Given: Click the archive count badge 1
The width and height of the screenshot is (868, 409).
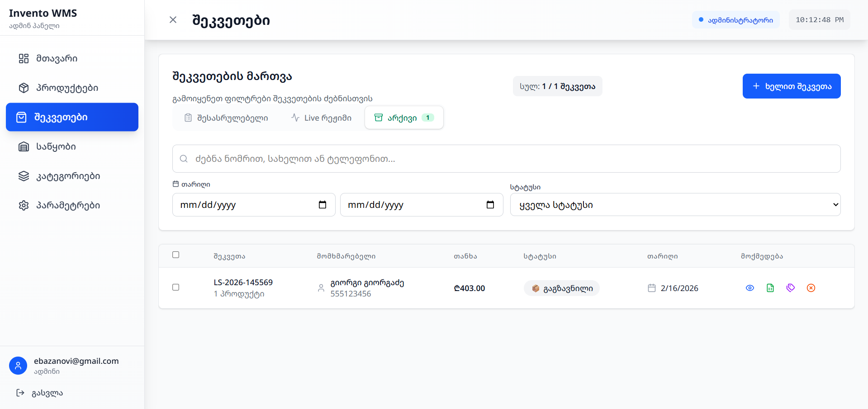Looking at the screenshot, I should 427,118.
